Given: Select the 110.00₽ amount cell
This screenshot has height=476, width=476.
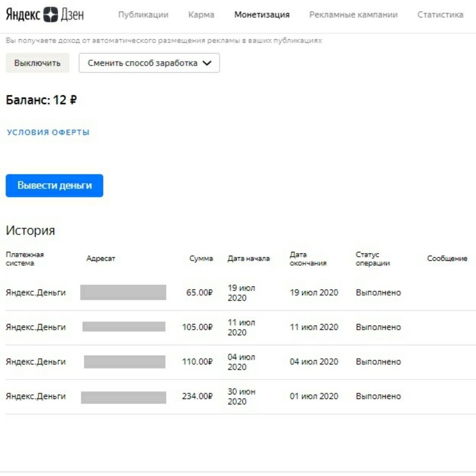Looking at the screenshot, I should coord(197,361).
